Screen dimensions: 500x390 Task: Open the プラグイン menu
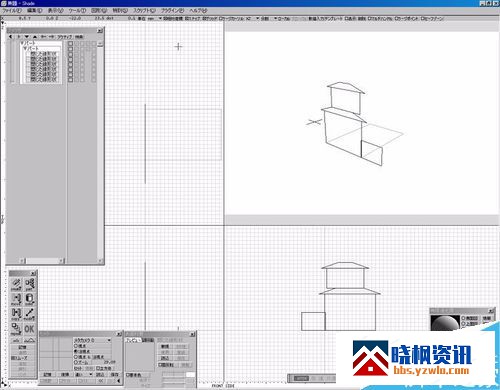(x=172, y=11)
